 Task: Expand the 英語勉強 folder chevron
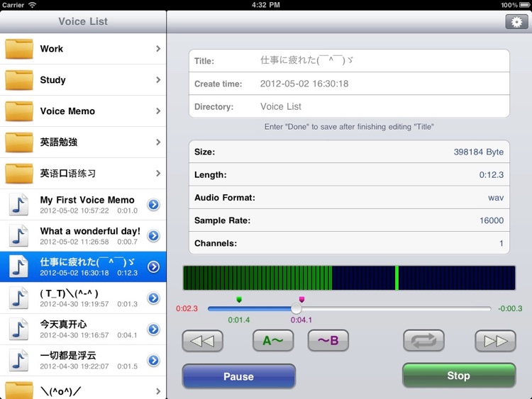(158, 142)
